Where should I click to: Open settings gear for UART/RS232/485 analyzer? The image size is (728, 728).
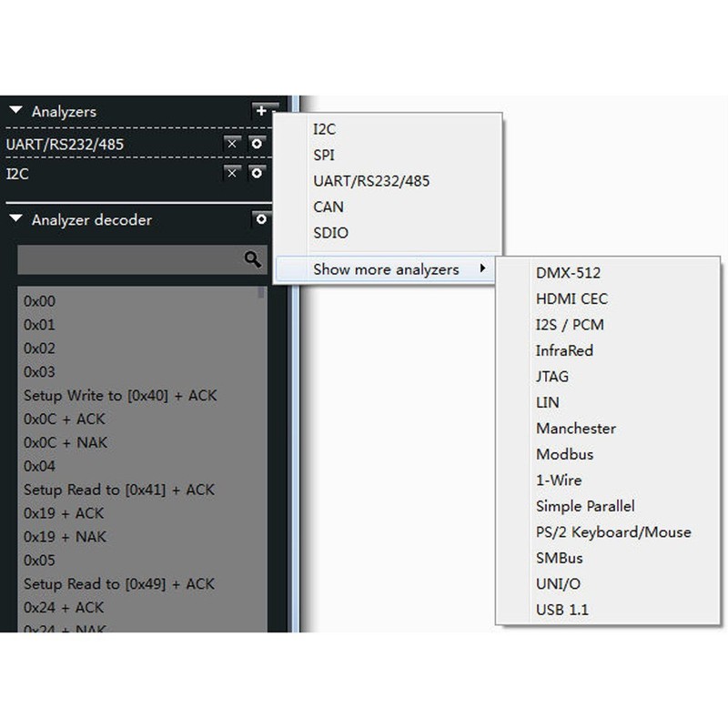coord(257,144)
